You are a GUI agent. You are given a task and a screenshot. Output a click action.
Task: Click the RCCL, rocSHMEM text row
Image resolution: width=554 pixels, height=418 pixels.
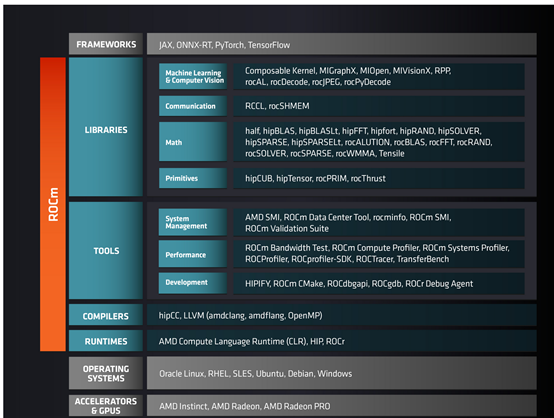(x=379, y=106)
